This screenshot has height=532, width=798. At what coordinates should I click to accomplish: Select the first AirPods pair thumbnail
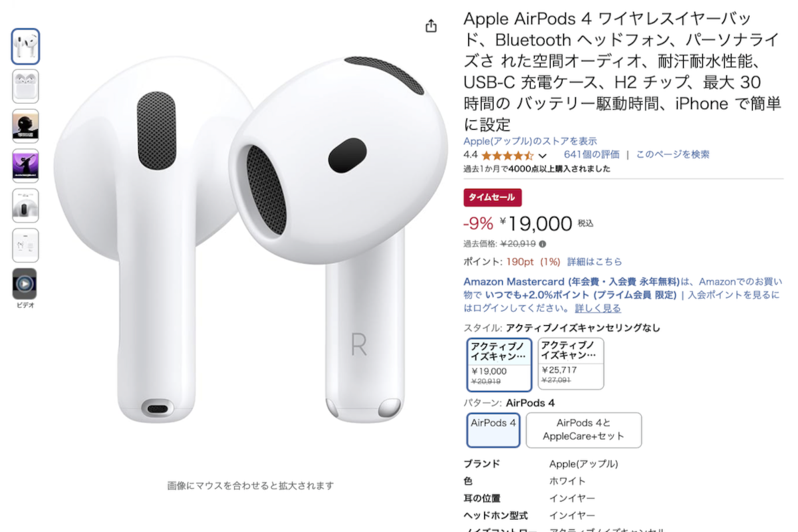click(25, 46)
